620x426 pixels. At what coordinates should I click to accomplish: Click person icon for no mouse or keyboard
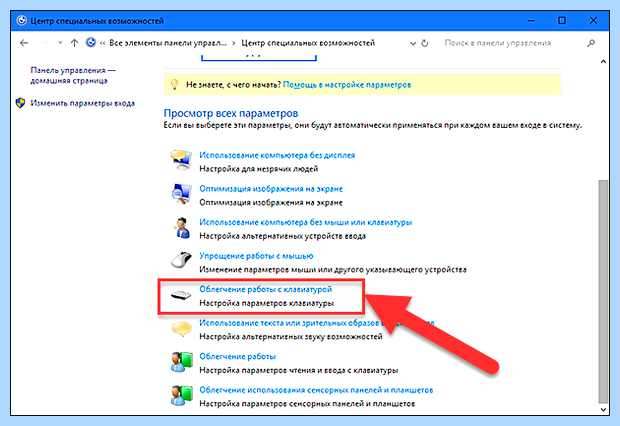pos(181,228)
